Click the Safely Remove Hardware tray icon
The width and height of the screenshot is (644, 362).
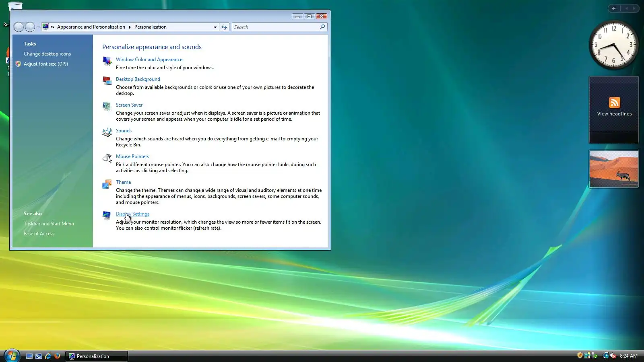coord(594,356)
